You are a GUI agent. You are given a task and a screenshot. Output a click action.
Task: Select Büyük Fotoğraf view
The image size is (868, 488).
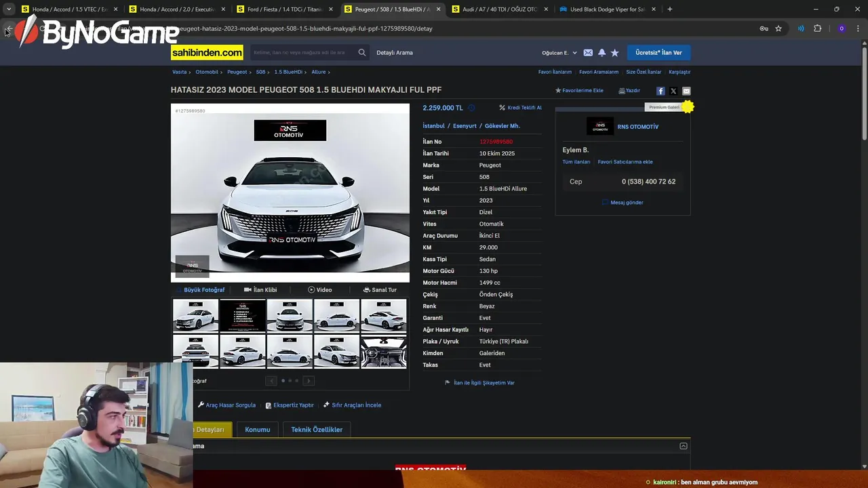(201, 290)
